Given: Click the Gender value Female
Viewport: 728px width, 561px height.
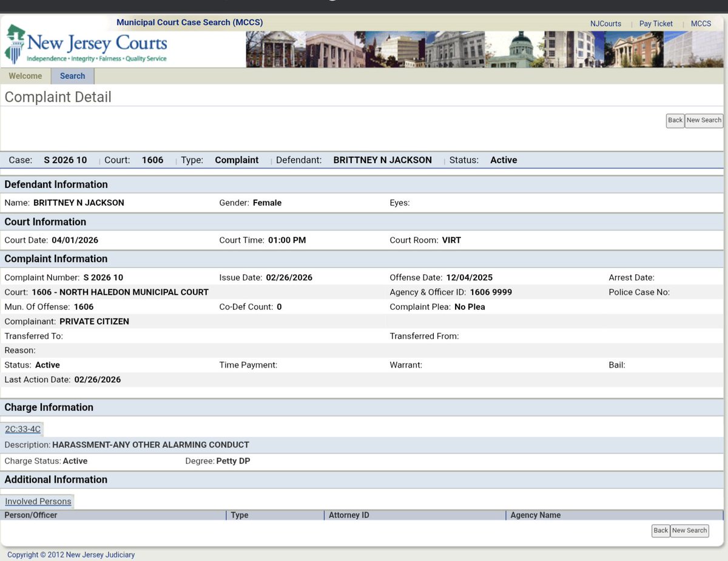Looking at the screenshot, I should 268,203.
